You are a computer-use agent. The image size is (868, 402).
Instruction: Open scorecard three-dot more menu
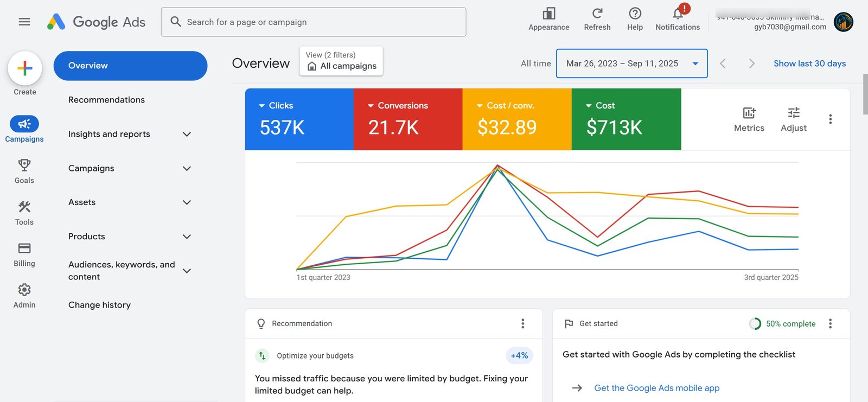830,119
